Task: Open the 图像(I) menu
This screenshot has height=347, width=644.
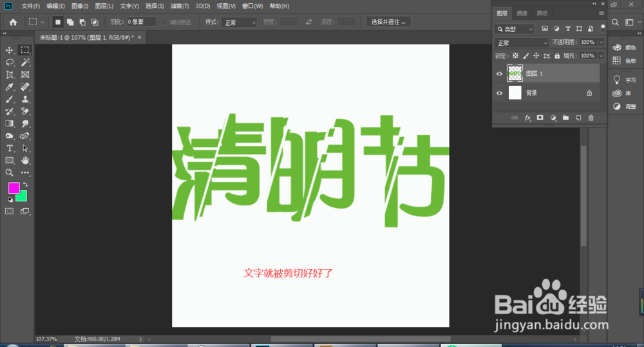Action: tap(80, 6)
